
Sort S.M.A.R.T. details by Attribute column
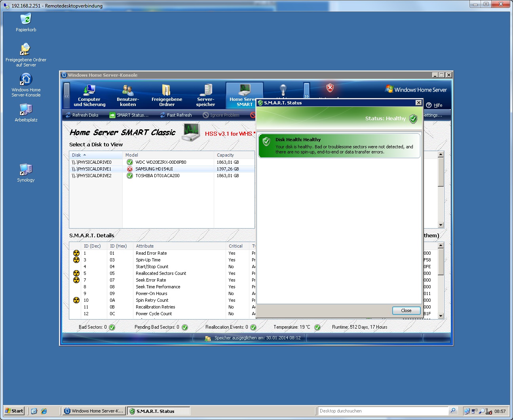[x=180, y=246]
